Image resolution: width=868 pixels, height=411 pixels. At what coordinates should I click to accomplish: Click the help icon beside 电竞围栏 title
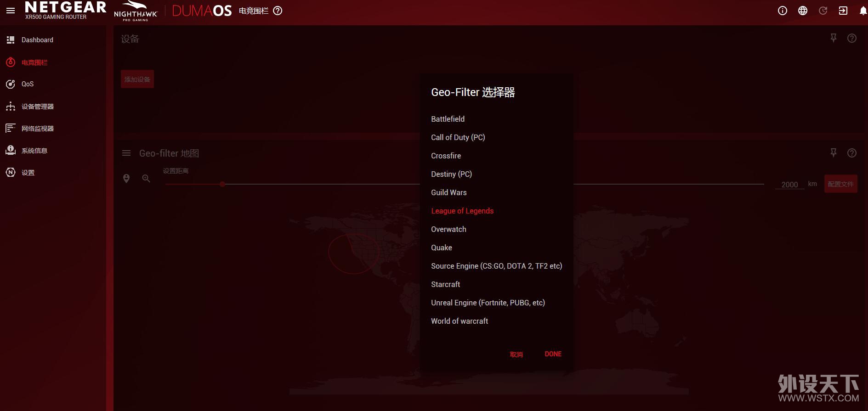(x=278, y=11)
